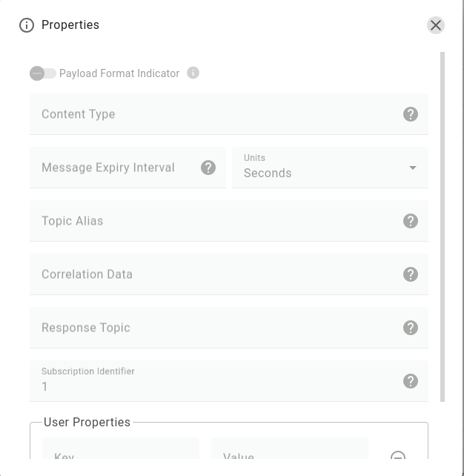Click the Content Type help icon
The width and height of the screenshot is (464, 476).
(x=411, y=114)
